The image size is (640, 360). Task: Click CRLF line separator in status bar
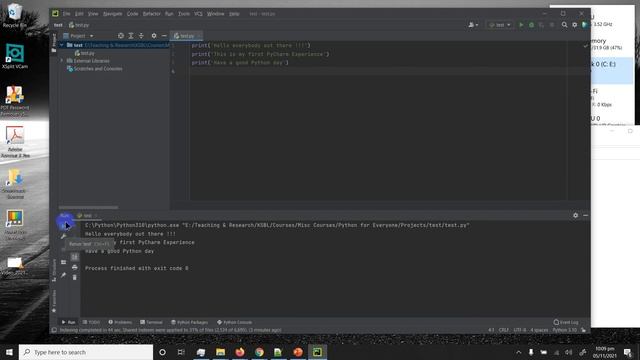coord(504,330)
